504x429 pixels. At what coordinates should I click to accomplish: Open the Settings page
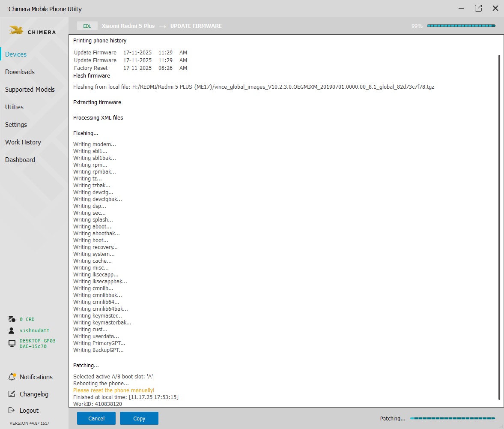(x=16, y=125)
